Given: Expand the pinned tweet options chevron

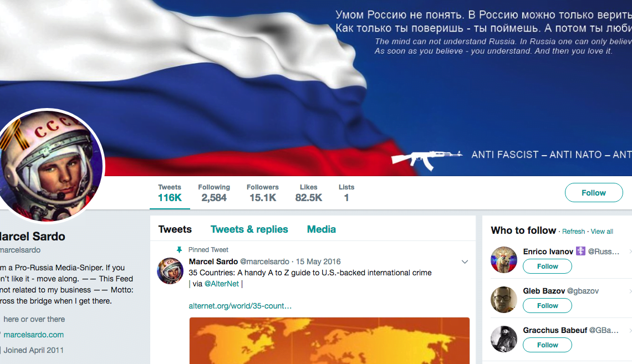Looking at the screenshot, I should (465, 262).
